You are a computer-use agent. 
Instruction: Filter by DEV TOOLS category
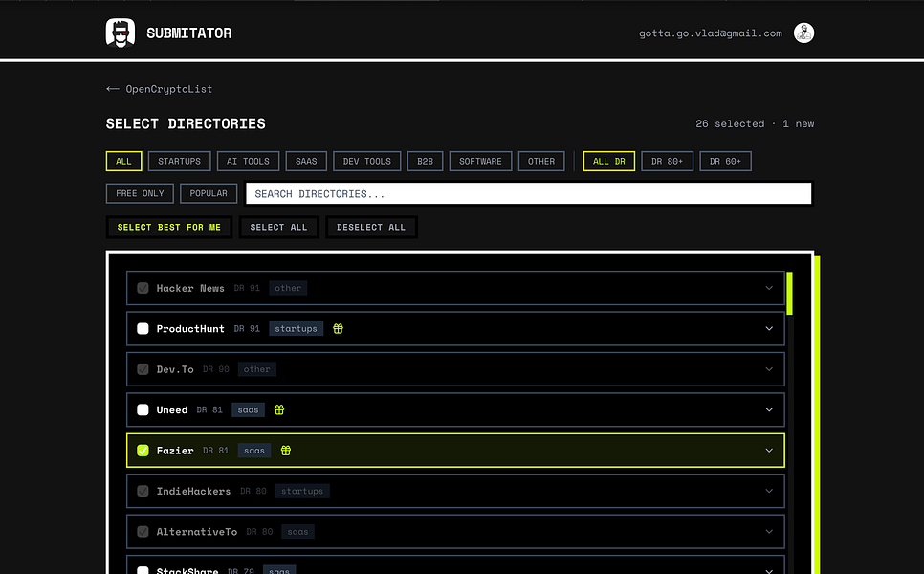coord(367,162)
